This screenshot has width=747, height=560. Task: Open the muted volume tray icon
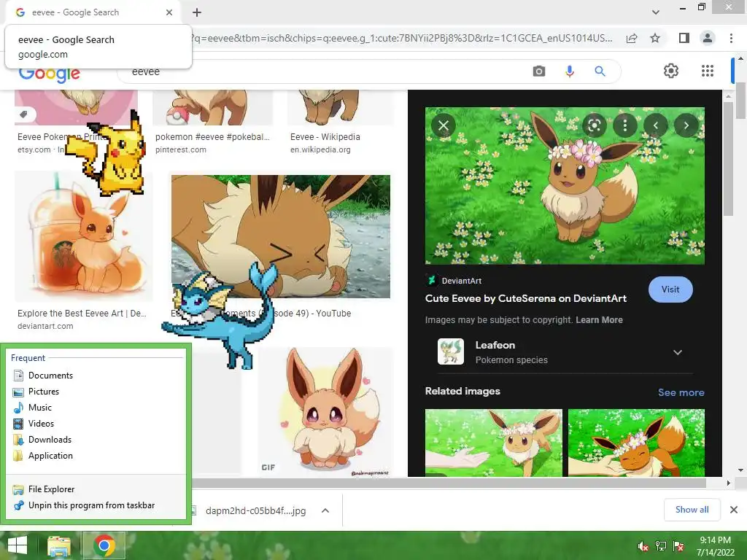(643, 546)
